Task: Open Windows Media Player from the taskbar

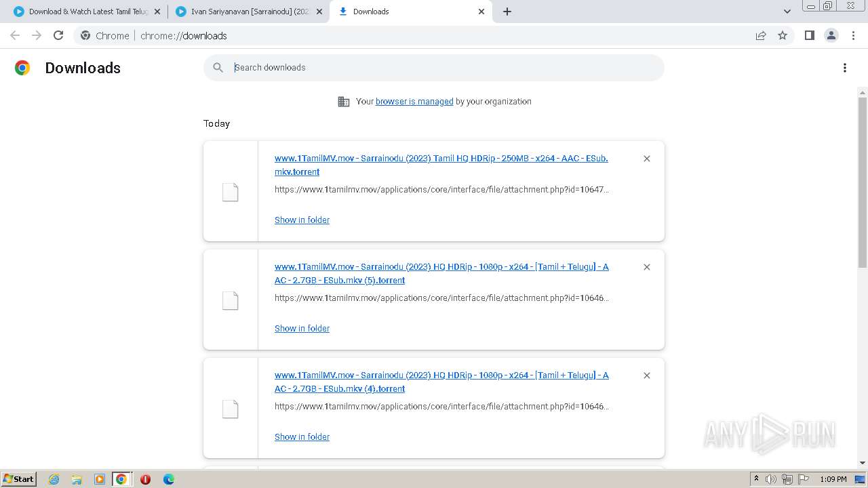Action: [x=100, y=479]
